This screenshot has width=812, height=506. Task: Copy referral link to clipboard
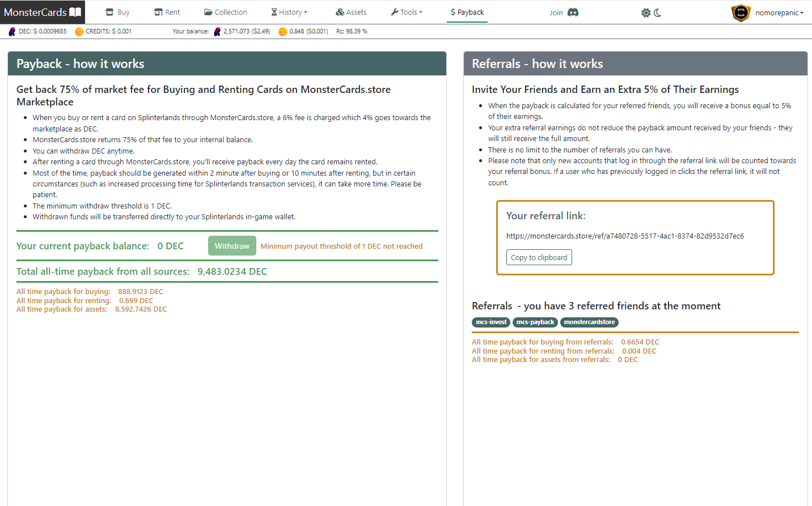pyautogui.click(x=539, y=257)
